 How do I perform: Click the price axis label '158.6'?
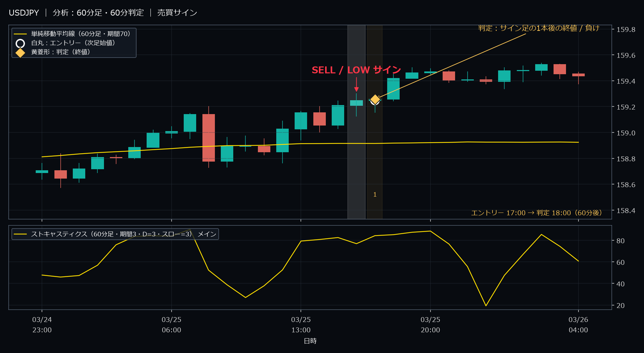coord(626,185)
